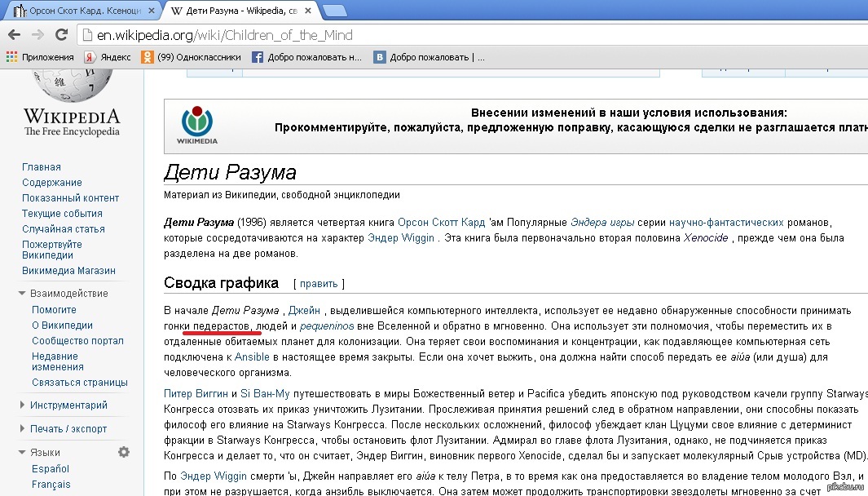
Task: Switch language to Français
Action: (x=51, y=485)
